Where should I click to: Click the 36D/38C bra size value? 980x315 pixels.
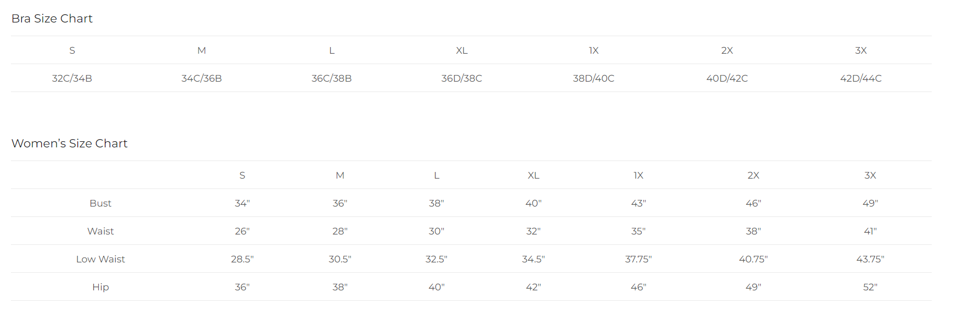click(x=462, y=78)
